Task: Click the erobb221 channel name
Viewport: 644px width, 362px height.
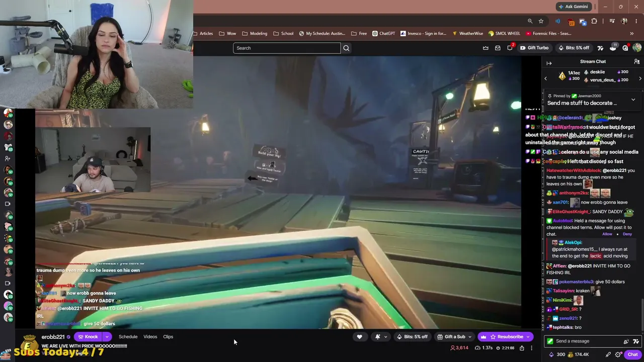Action: coord(53,337)
